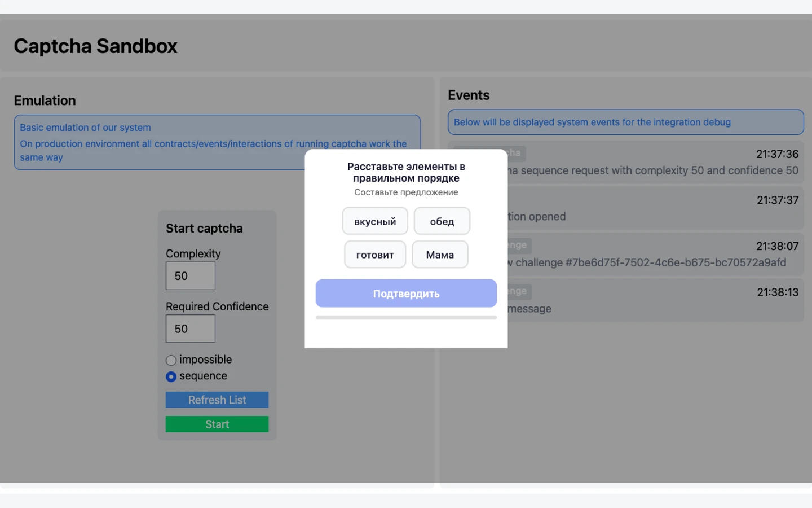Screen dimensions: 812x508
Task: Click the 21:37:37 event timestamp
Action: coord(778,200)
